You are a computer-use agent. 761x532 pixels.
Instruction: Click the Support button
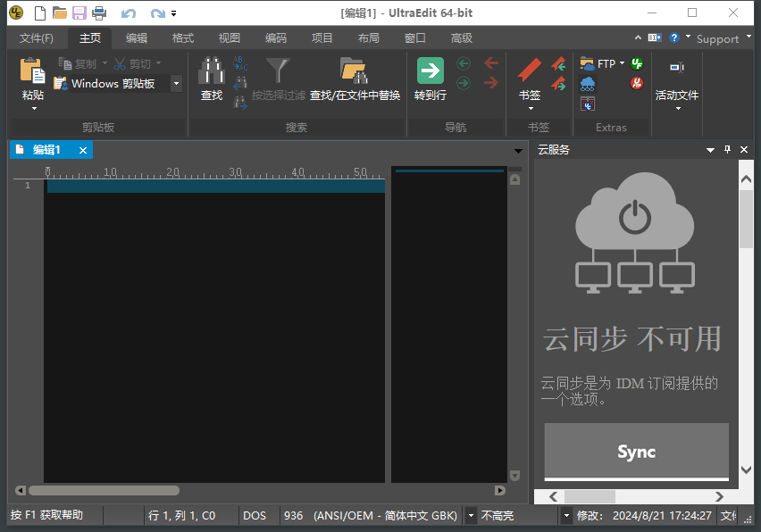(717, 38)
